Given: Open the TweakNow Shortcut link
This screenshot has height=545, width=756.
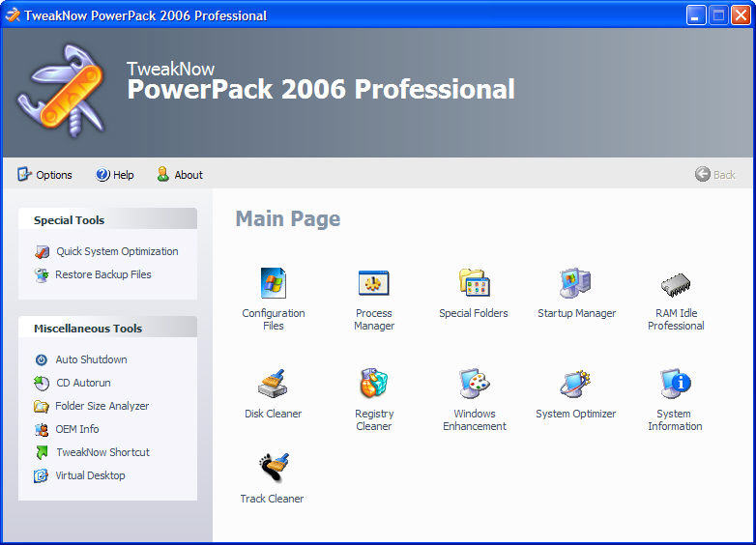Looking at the screenshot, I should (x=103, y=452).
